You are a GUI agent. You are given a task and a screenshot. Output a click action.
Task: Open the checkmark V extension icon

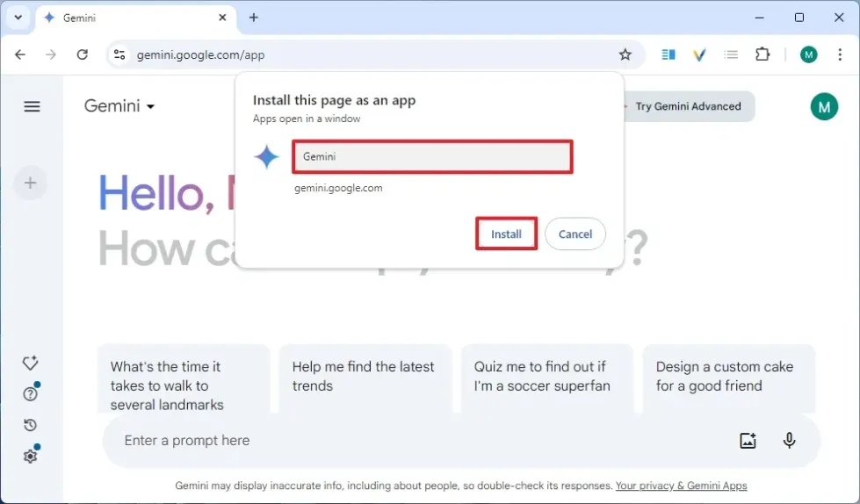[699, 54]
